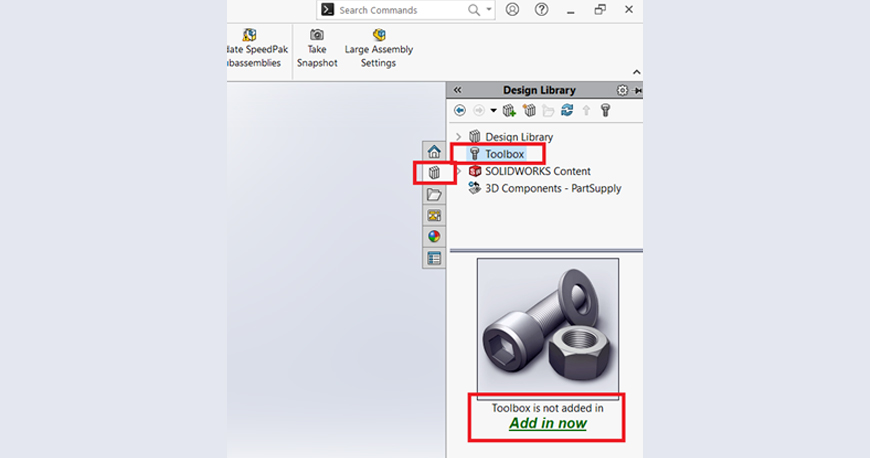870x458 pixels.
Task: Collapse the task pane with double chevron
Action: pyautogui.click(x=457, y=90)
